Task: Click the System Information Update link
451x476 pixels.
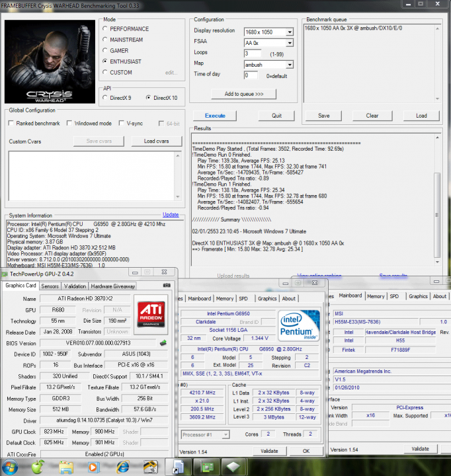Action: tap(171, 215)
